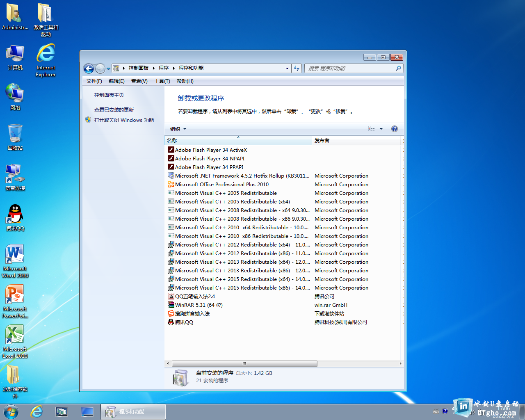Select Adobe Flash Player 34 ActiveX icon
This screenshot has width=525, height=420.
coord(171,150)
